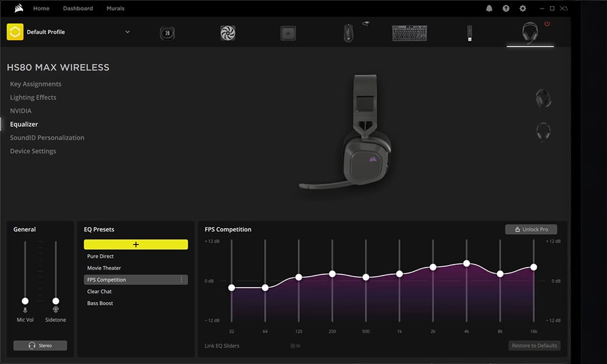Viewport: 607px width, 364px height.
Task: Click the 8k EQ slider handle
Action: click(500, 274)
